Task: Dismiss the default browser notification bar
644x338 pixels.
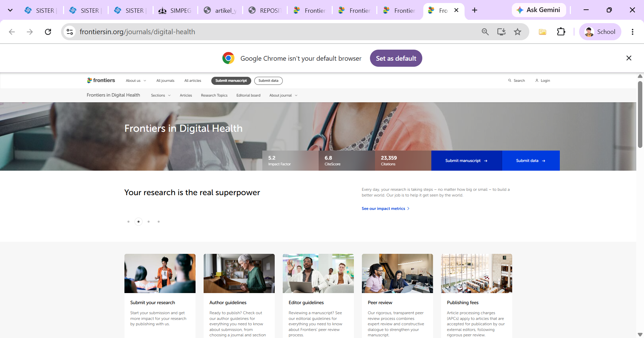Action: tap(629, 58)
